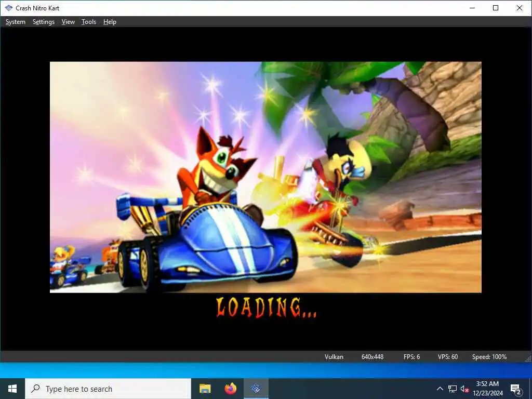Minimize the Crash Nitro Kart window
This screenshot has width=532, height=399.
point(472,8)
